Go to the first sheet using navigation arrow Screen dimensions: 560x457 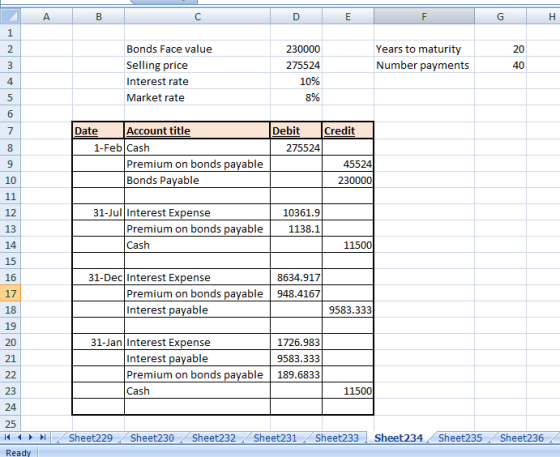(7, 437)
